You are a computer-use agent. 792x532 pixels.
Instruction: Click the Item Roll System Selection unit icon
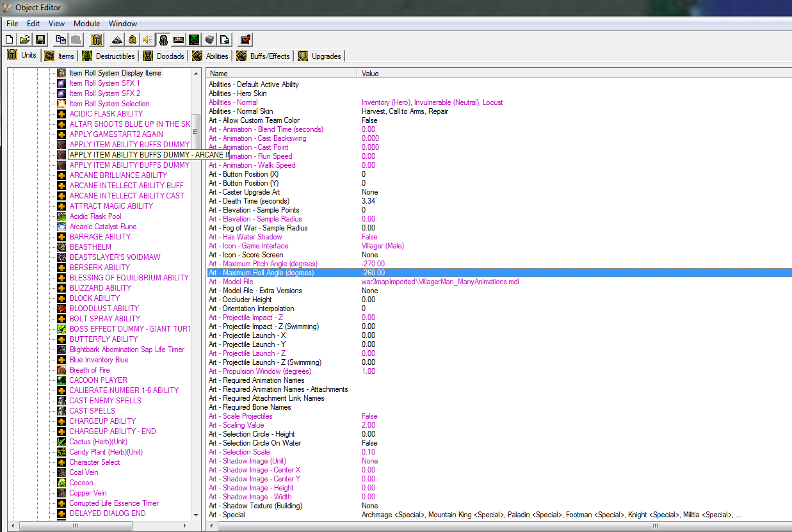[x=61, y=104]
